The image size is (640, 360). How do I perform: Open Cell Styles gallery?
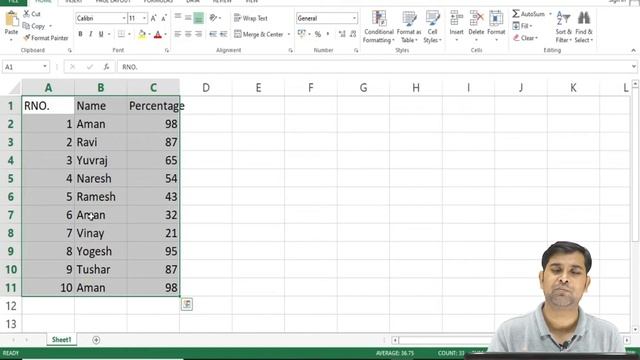pyautogui.click(x=432, y=27)
